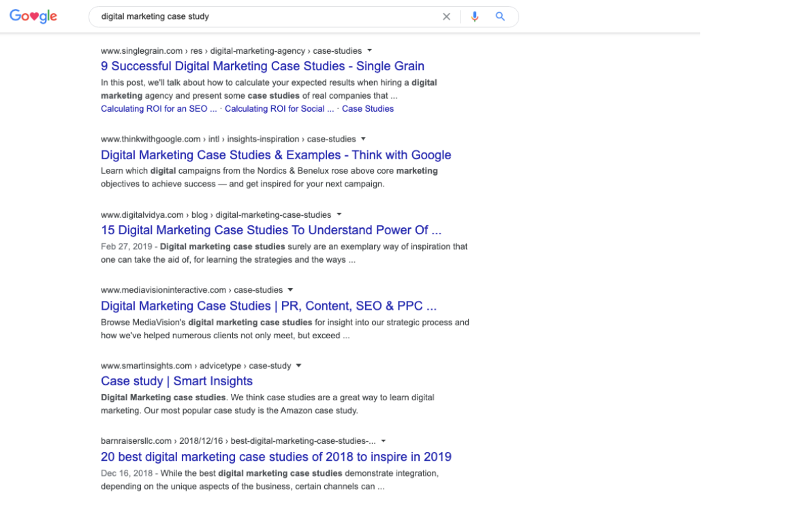The width and height of the screenshot is (812, 516).
Task: Clear the search query using the X icon
Action: [x=446, y=16]
